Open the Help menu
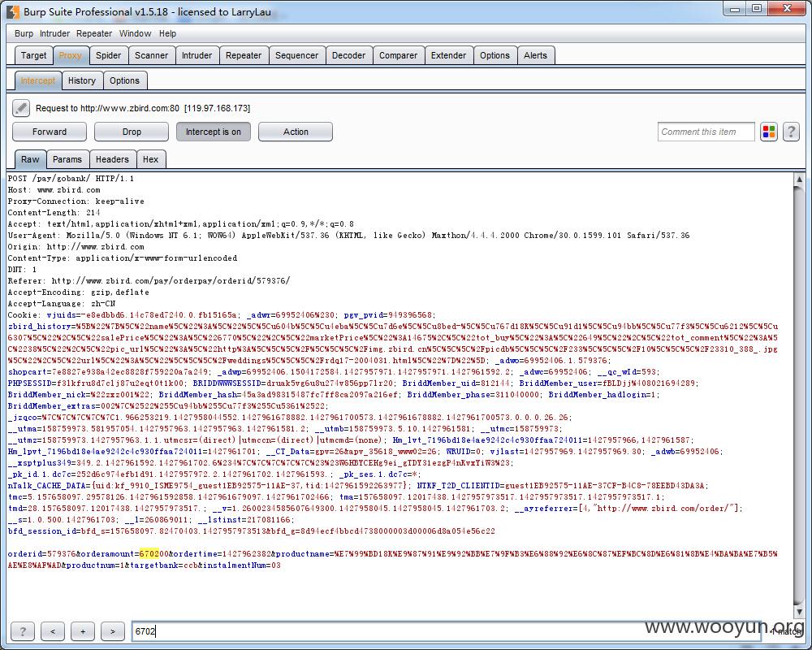The width and height of the screenshot is (812, 650). click(x=168, y=33)
